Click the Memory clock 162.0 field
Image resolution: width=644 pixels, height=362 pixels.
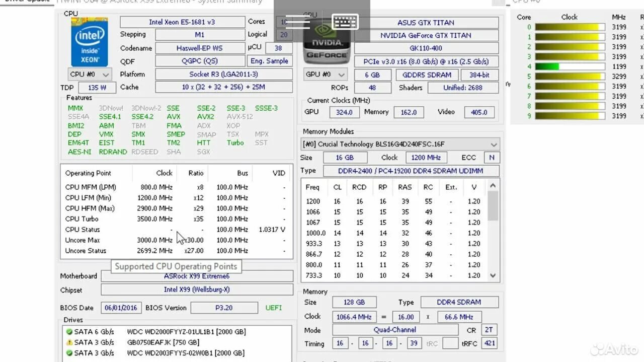[x=409, y=112]
